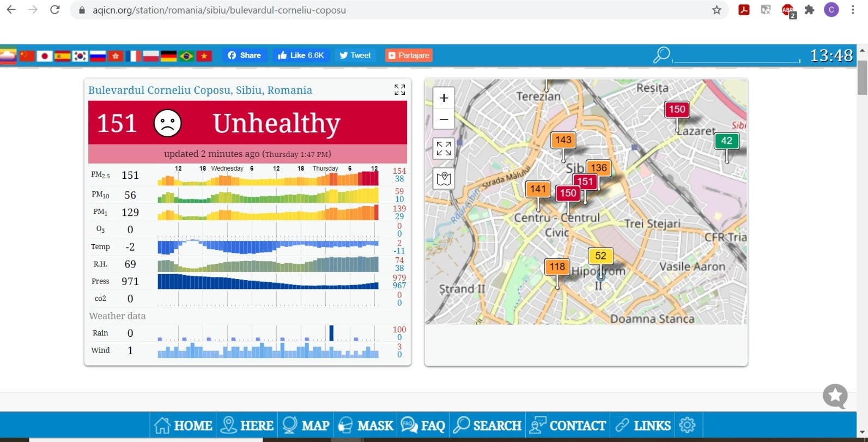Select the Chinese flag language
Viewport: 868px width, 442px height.
click(x=27, y=56)
